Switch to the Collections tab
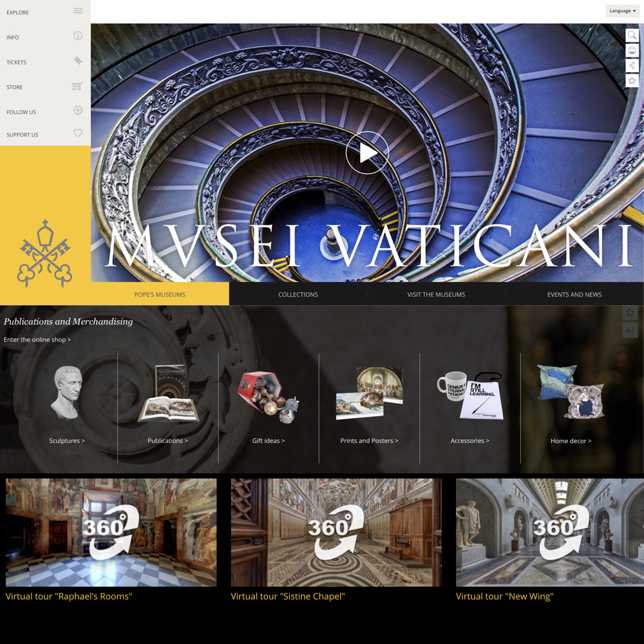644x644 pixels. pyautogui.click(x=298, y=294)
